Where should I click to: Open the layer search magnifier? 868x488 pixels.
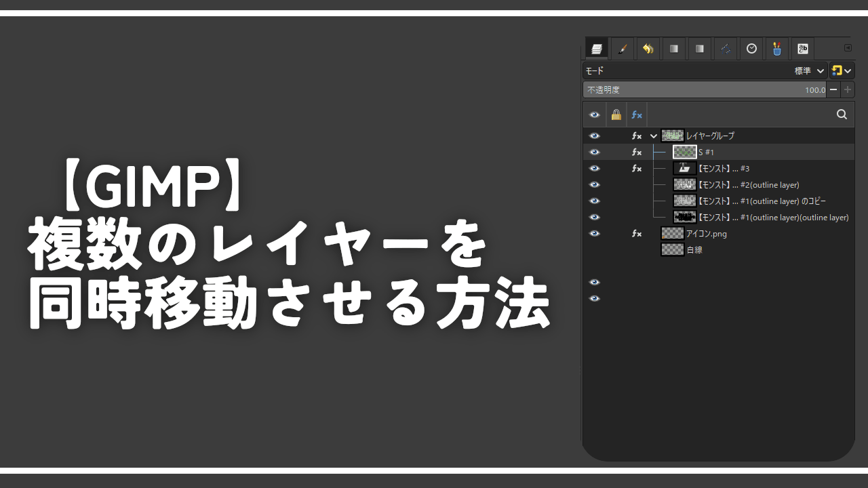tap(841, 114)
